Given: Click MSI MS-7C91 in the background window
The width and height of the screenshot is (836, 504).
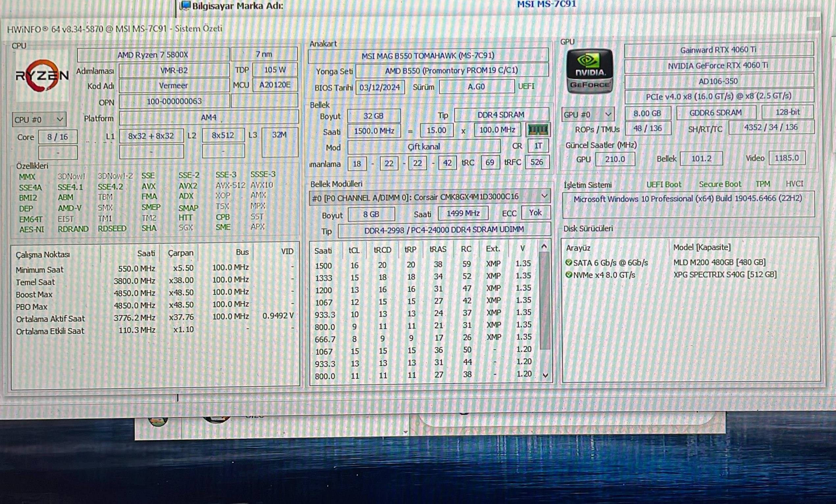Looking at the screenshot, I should [x=546, y=4].
